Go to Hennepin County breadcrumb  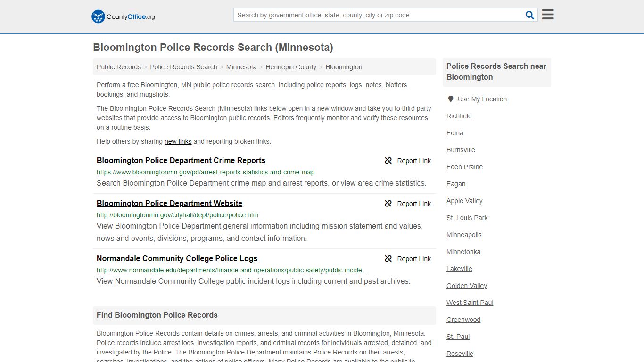(x=291, y=67)
